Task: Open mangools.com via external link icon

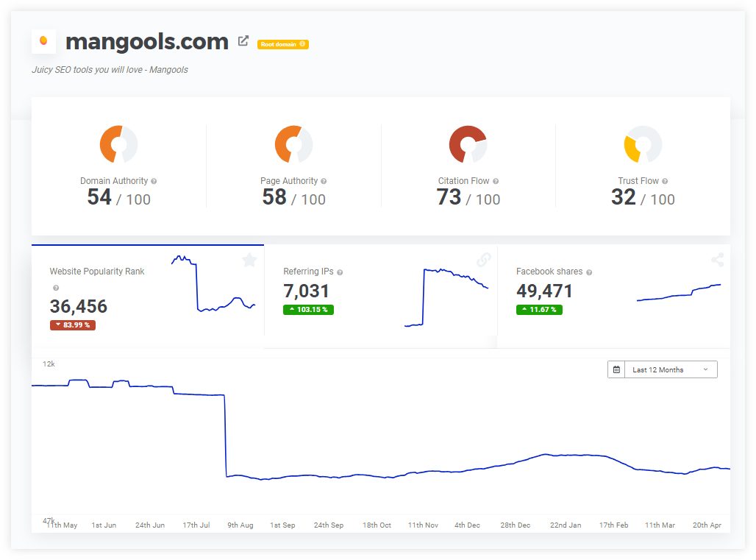Action: (x=243, y=41)
